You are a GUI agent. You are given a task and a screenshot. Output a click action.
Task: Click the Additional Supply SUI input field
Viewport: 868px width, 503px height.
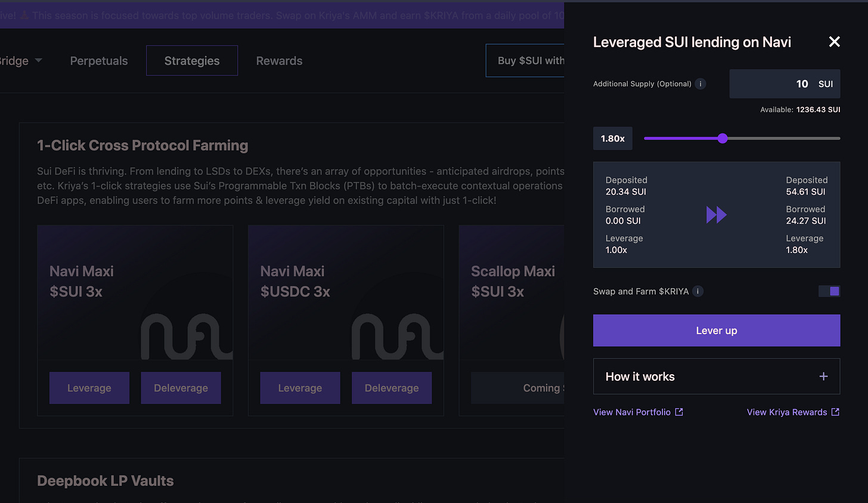785,84
